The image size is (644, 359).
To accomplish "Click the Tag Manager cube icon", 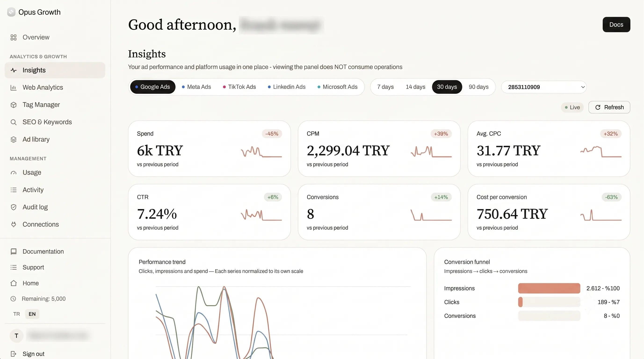I will 14,105.
